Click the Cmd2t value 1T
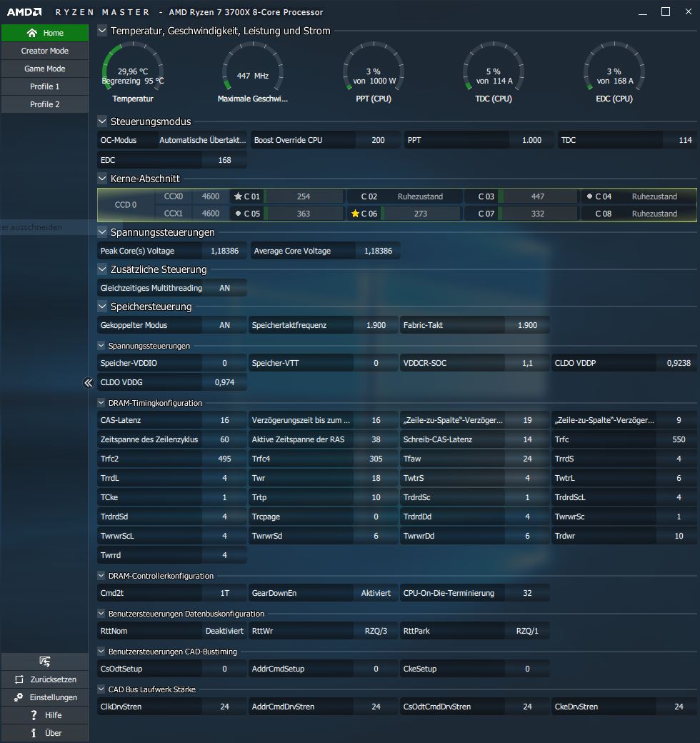This screenshot has height=743, width=700. tap(224, 593)
